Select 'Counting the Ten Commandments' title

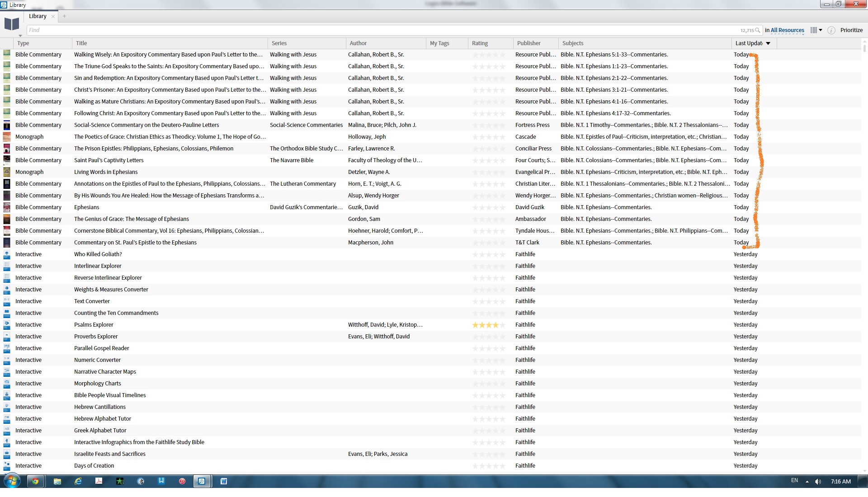coord(116,313)
